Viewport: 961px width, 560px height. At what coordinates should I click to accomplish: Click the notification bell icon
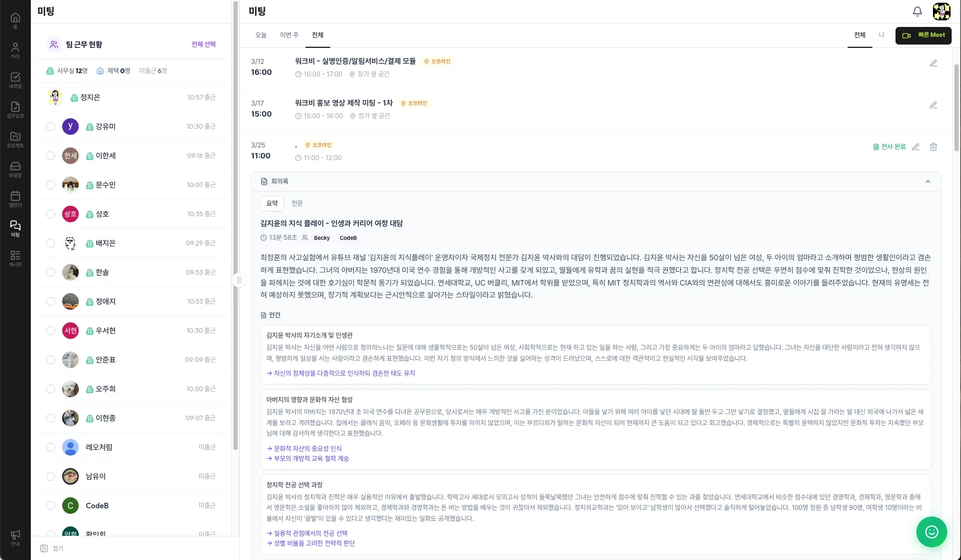[918, 11]
